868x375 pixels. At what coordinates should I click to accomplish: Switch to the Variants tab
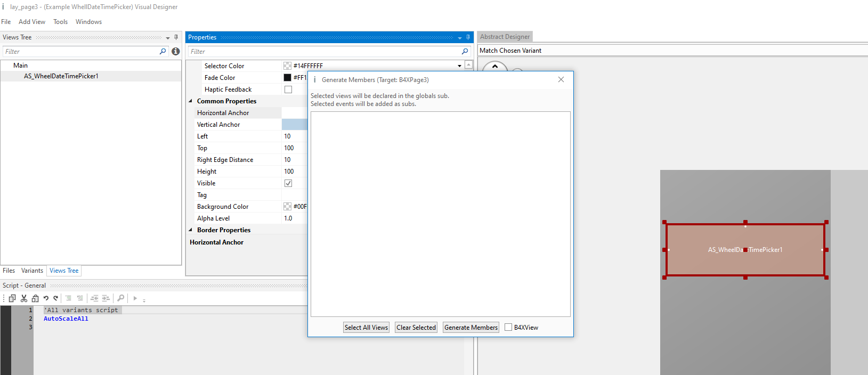click(x=32, y=271)
